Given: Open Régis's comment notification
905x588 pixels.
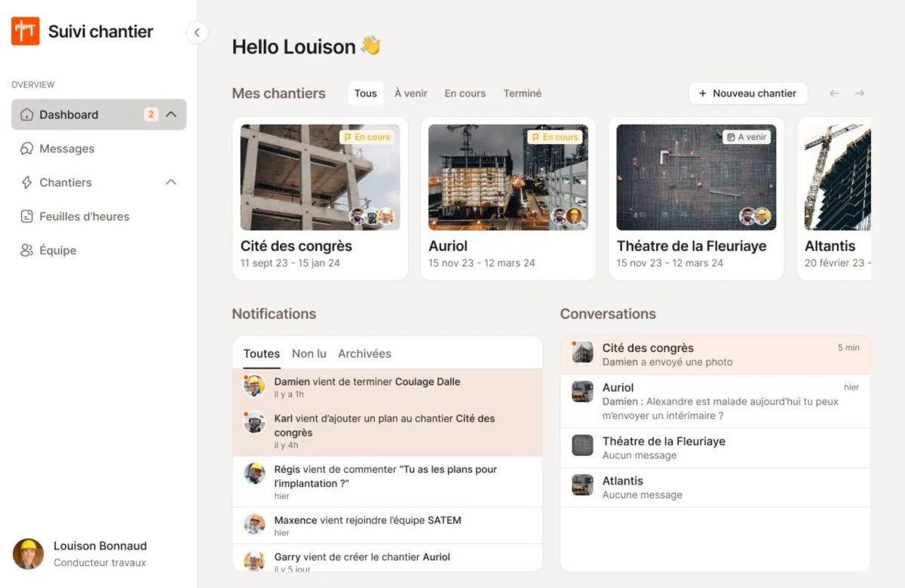Looking at the screenshot, I should coord(388,482).
